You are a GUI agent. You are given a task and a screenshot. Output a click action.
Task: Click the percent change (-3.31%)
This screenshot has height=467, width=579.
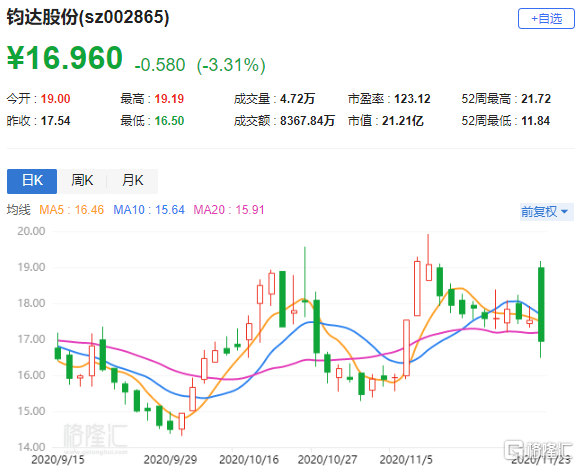point(231,65)
